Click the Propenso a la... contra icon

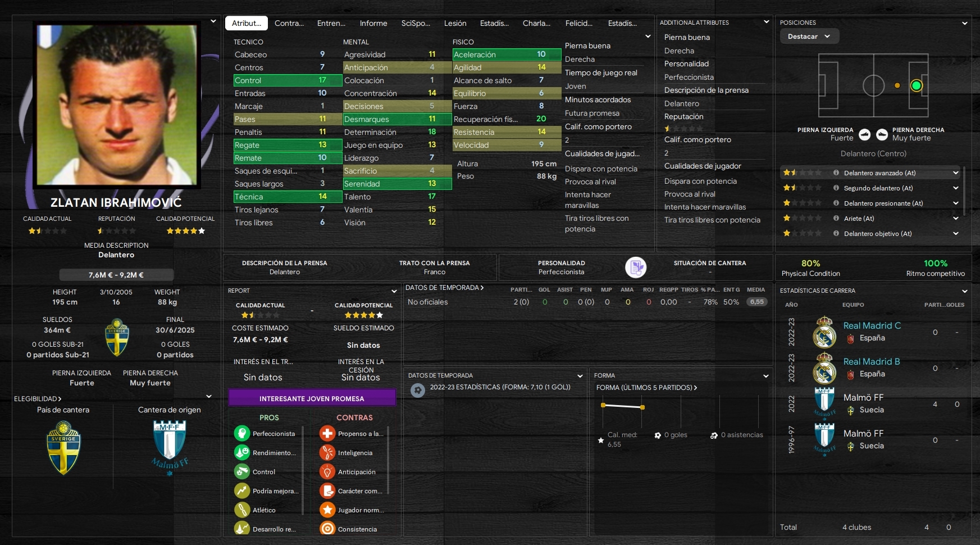[x=327, y=433]
